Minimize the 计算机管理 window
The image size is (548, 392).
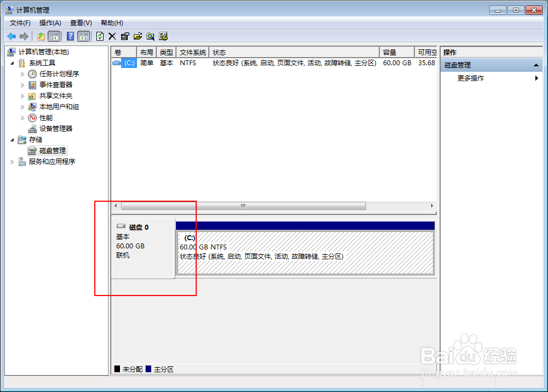[x=498, y=10]
